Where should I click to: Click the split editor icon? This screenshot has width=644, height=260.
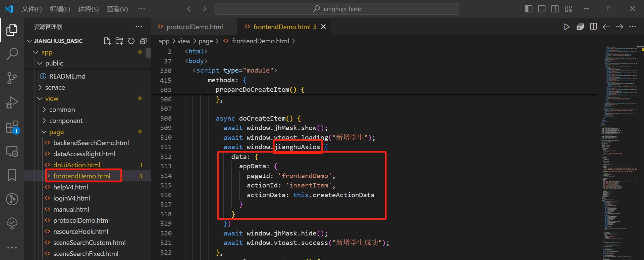point(593,27)
